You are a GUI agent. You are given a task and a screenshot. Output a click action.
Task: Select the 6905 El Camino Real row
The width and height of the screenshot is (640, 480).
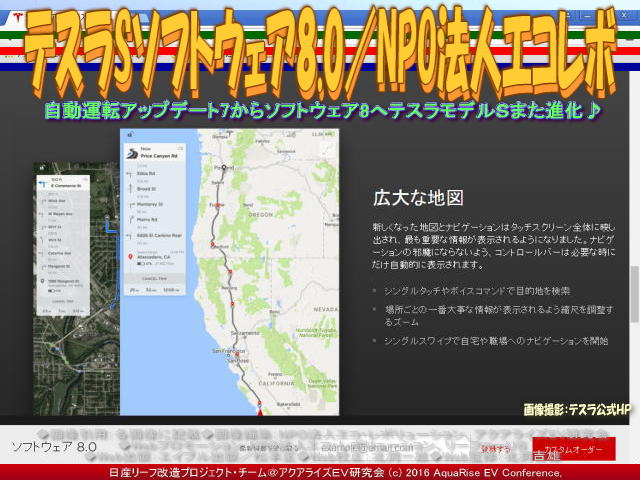155,236
